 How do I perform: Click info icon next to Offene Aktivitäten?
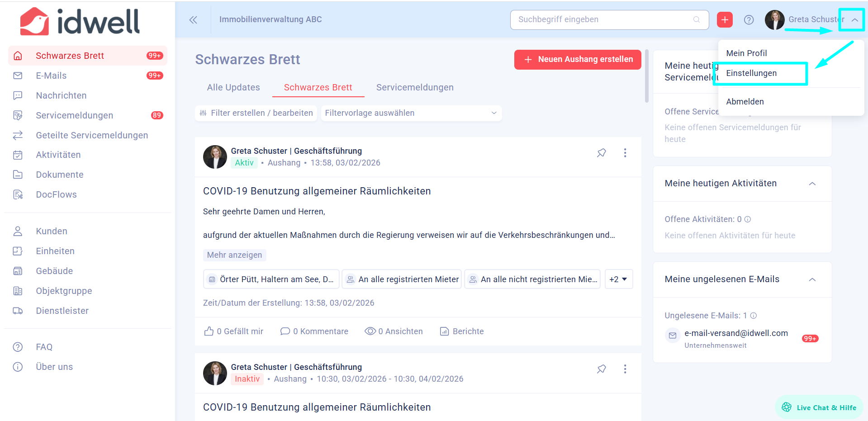click(x=748, y=219)
